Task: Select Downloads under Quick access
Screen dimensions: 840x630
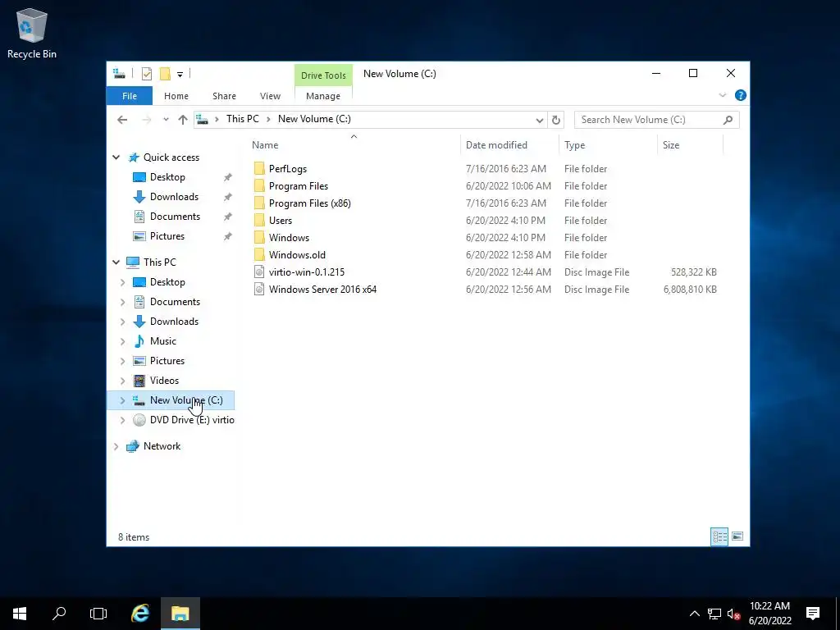Action: [174, 197]
